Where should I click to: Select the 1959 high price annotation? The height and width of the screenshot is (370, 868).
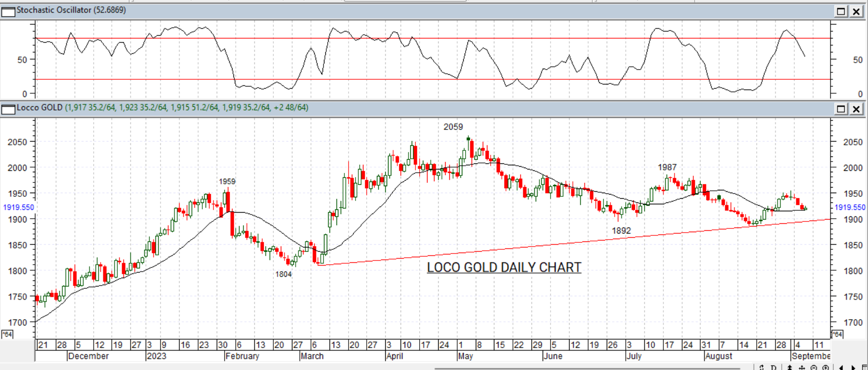(x=227, y=182)
